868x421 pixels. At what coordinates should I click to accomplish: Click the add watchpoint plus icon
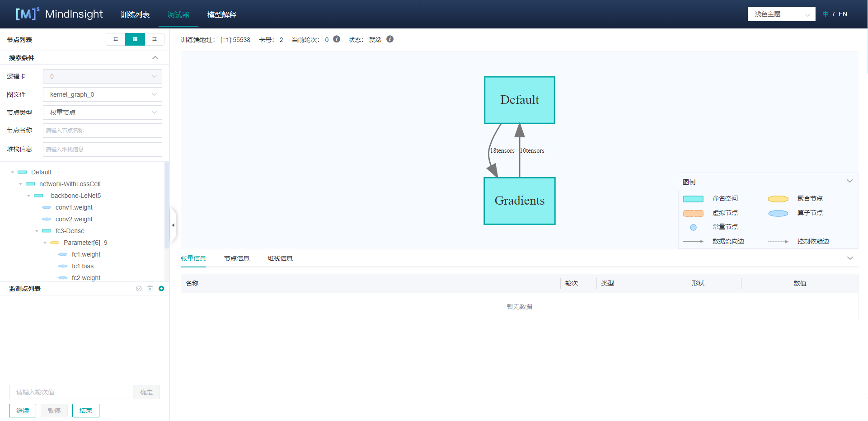161,289
